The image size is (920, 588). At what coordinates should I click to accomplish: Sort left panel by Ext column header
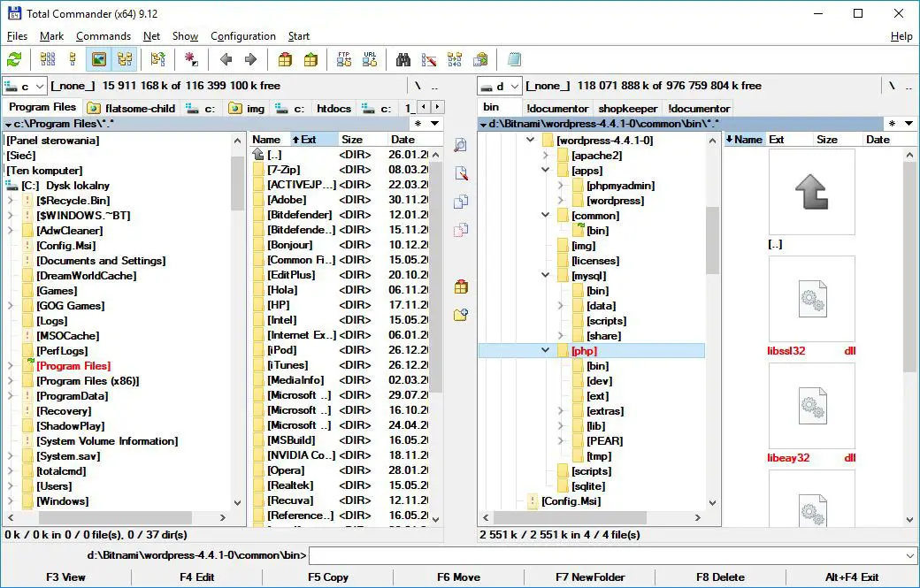click(x=314, y=140)
